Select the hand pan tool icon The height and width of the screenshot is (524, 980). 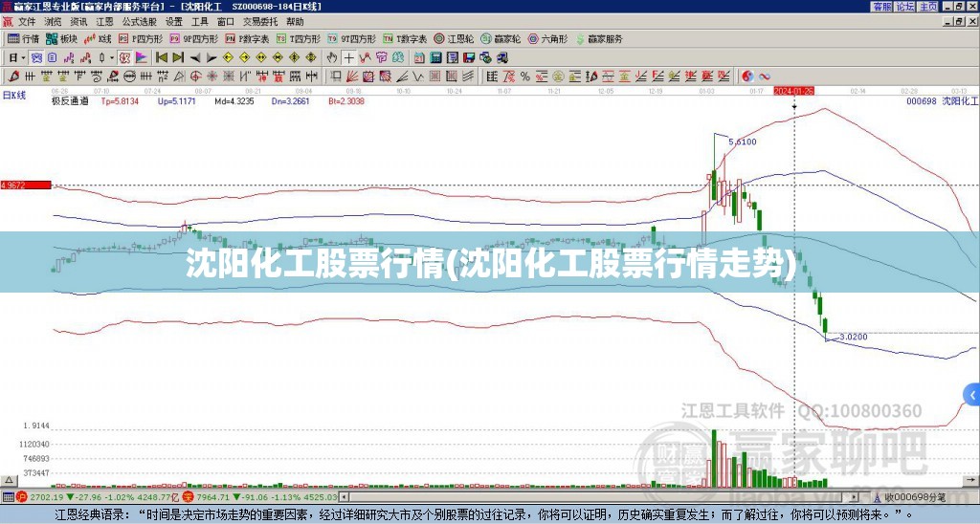(x=331, y=58)
